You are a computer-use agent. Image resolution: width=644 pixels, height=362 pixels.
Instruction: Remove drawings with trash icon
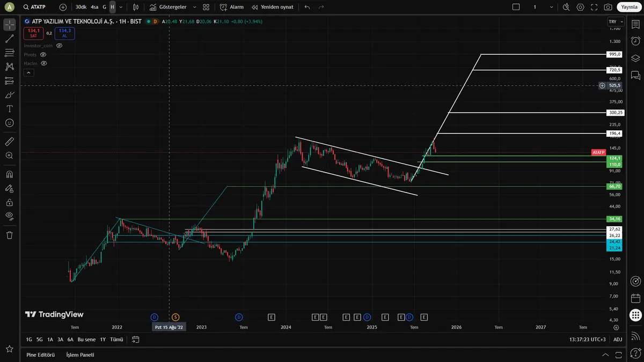(x=10, y=235)
